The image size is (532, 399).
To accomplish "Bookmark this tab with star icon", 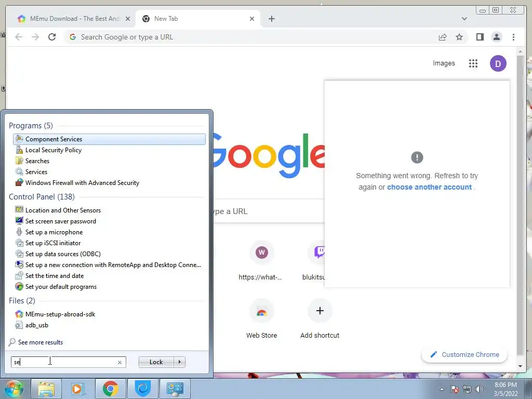I will click(x=459, y=37).
